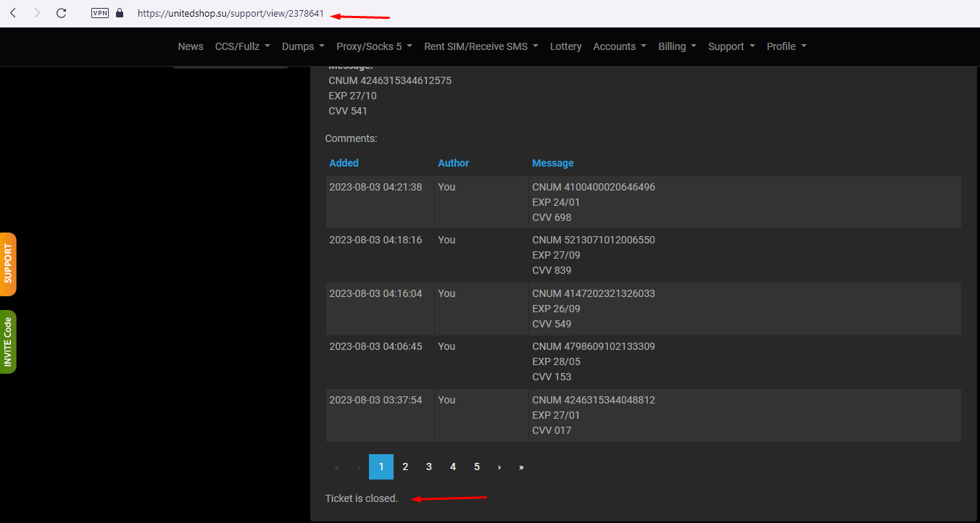The height and width of the screenshot is (523, 980).
Task: Expand the Dumps dropdown menu
Action: coord(303,46)
